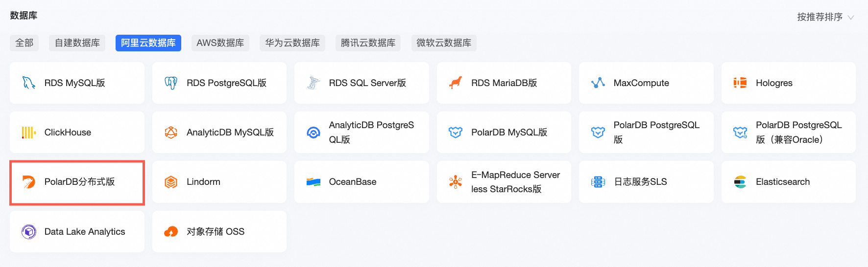Viewport: 868px width, 267px height.
Task: Click the PolarDB分布式版 icon
Action: click(x=29, y=182)
